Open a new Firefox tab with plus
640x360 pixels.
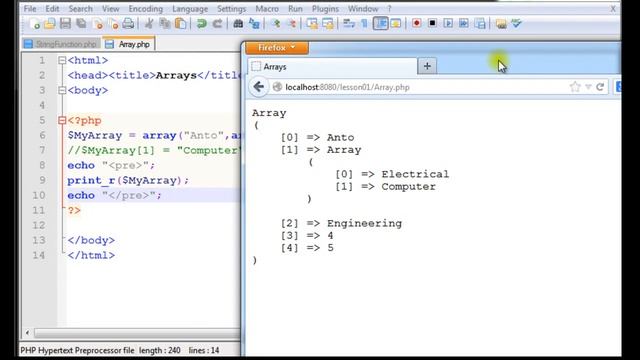click(x=427, y=66)
